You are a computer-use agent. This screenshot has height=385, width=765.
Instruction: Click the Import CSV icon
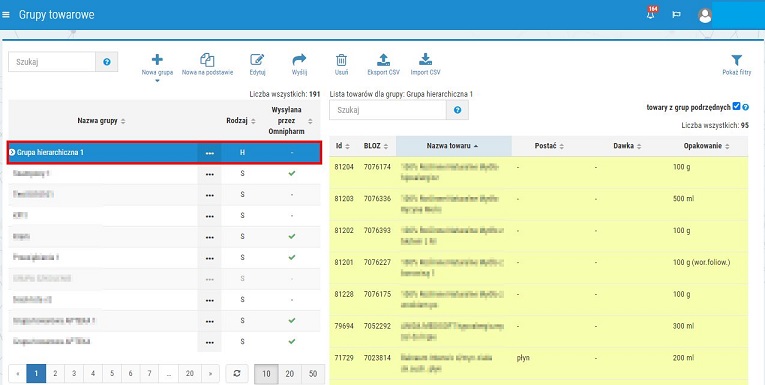(425, 60)
